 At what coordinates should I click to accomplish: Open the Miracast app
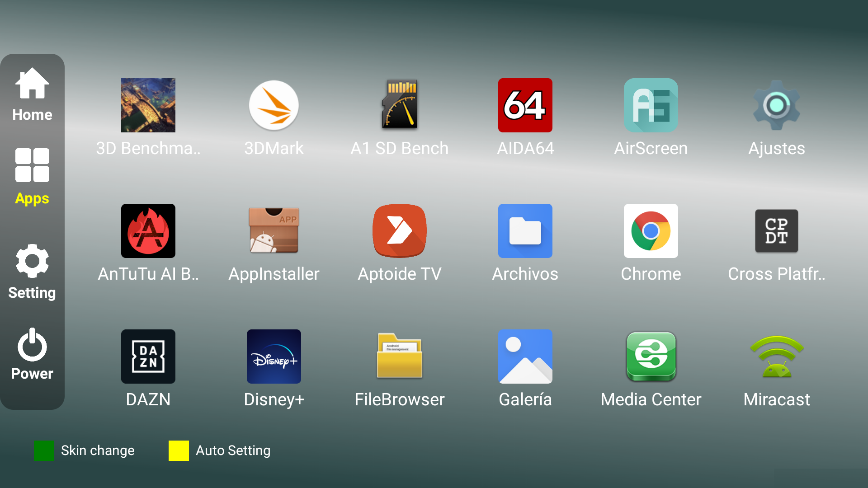point(776,357)
